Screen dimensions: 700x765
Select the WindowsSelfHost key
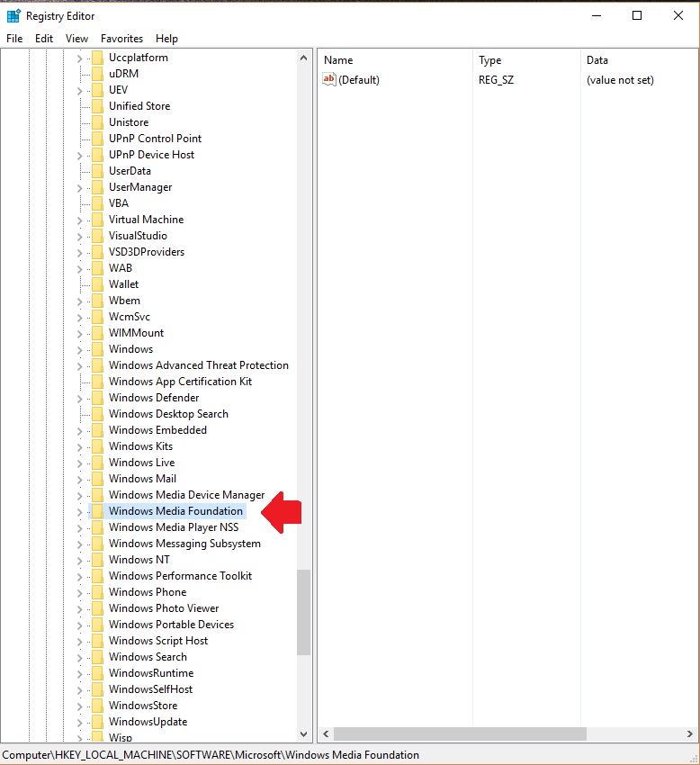click(150, 688)
